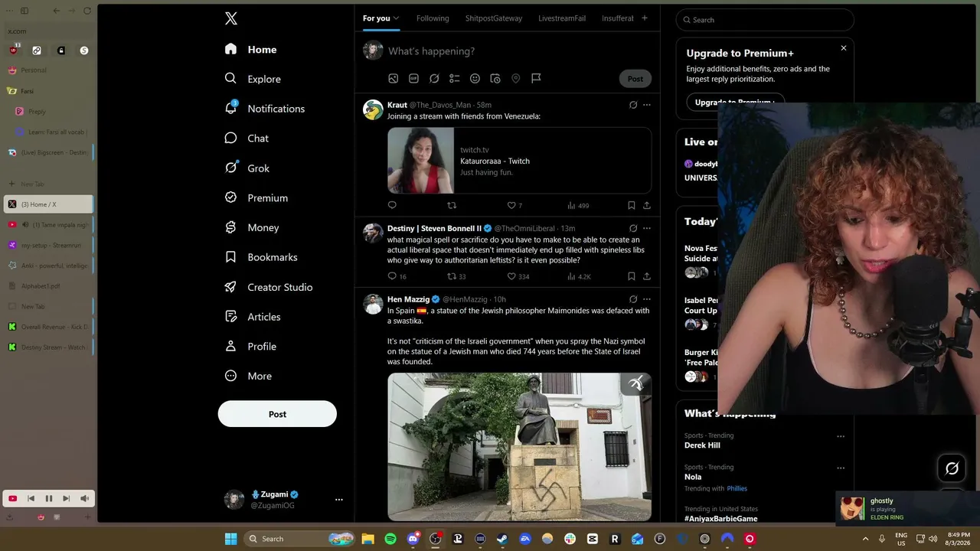Viewport: 980px width, 551px height.
Task: Show hidden icons in system tray
Action: 865,539
